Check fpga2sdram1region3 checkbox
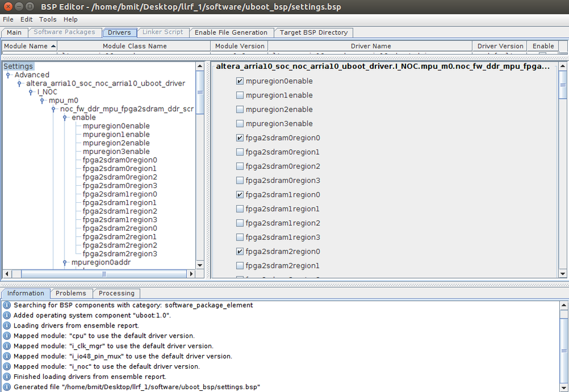Viewport: 569px width, 392px height. (240, 238)
